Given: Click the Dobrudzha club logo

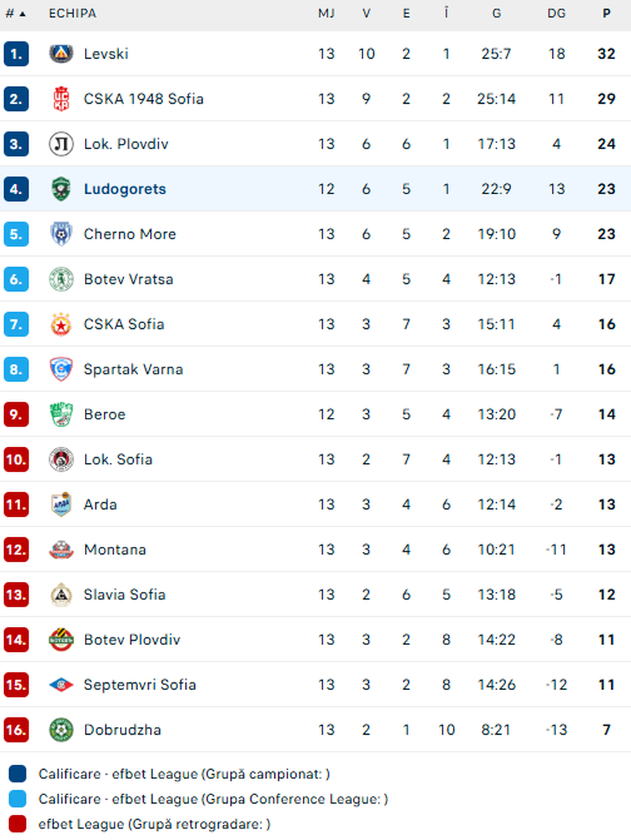Looking at the screenshot, I should pyautogui.click(x=61, y=729).
